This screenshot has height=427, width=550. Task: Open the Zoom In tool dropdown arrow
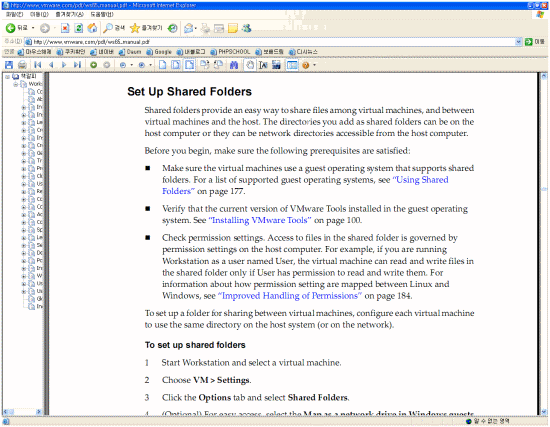(x=150, y=65)
